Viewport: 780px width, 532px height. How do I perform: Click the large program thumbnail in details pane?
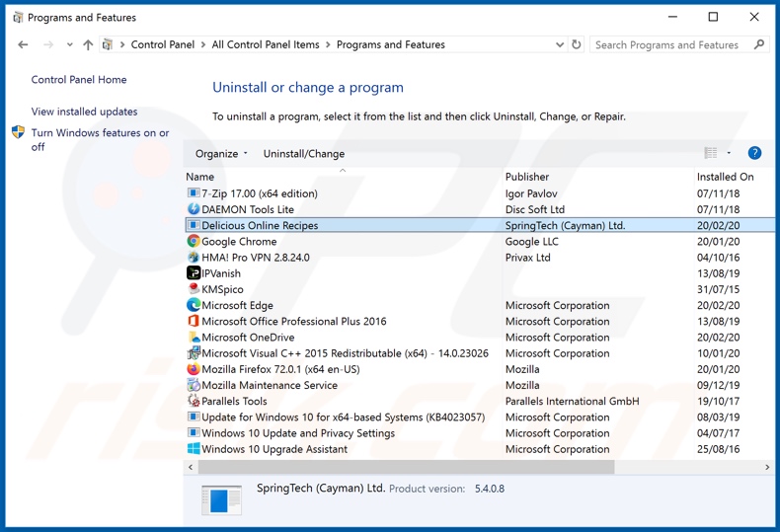tap(221, 499)
